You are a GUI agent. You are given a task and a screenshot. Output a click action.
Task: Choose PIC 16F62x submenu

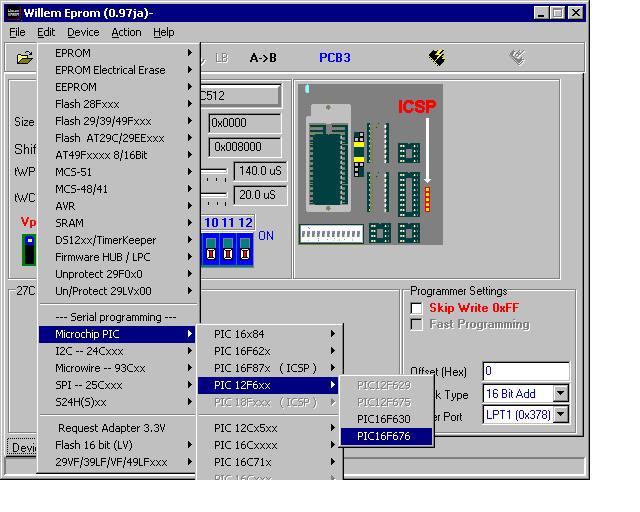(268, 351)
